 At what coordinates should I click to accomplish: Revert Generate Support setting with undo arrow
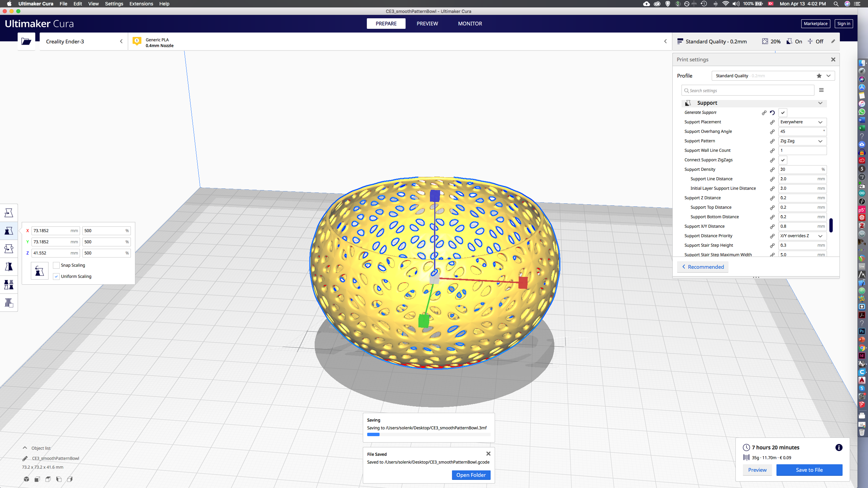(x=772, y=113)
